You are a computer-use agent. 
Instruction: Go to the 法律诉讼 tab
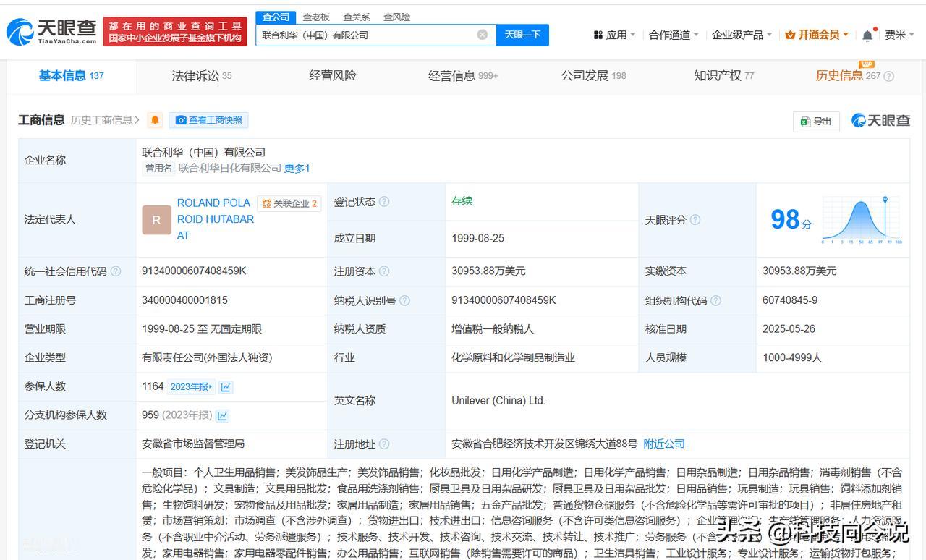coord(202,76)
